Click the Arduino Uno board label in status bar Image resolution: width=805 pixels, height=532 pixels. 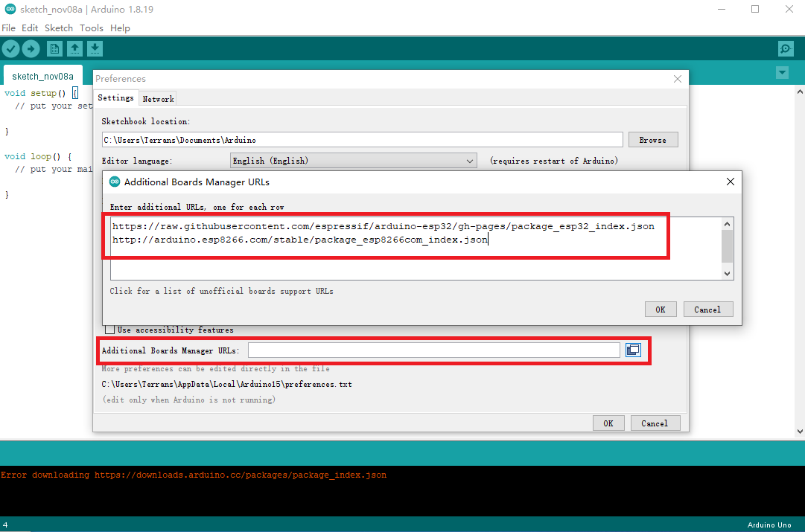[x=769, y=525]
